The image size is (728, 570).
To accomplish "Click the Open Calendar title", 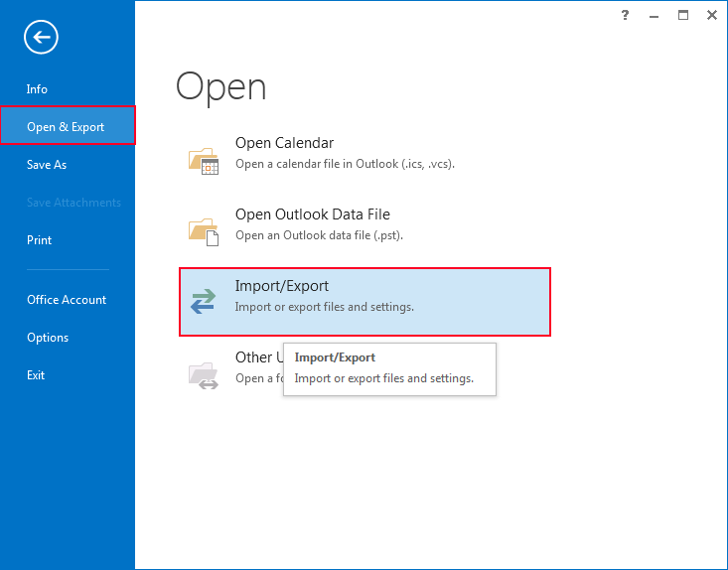I will point(284,143).
